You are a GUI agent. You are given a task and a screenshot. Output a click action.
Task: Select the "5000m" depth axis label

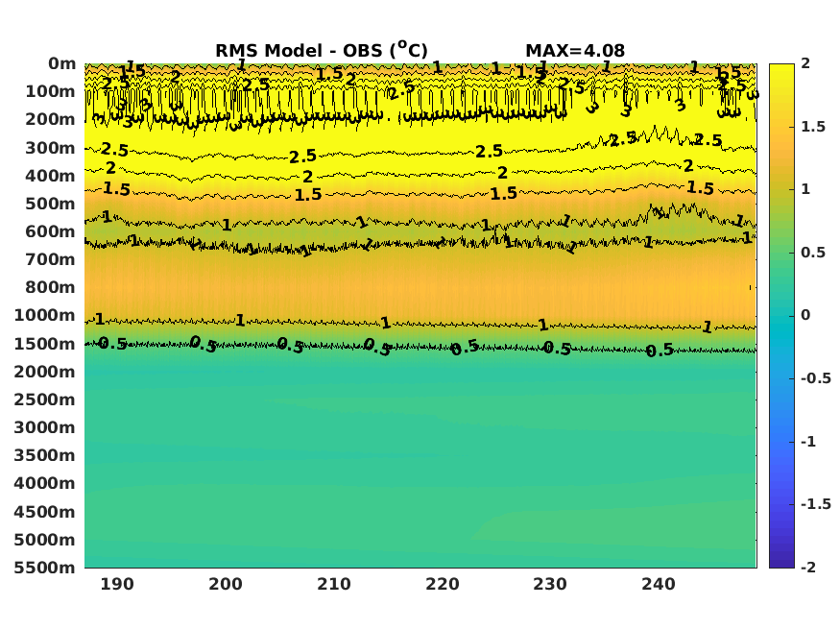click(x=45, y=539)
